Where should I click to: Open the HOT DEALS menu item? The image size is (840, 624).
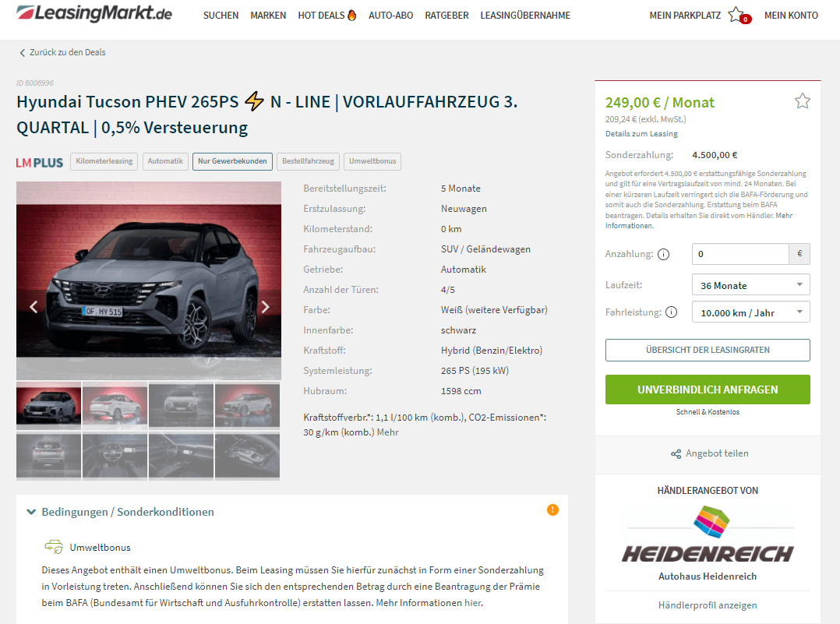point(326,16)
